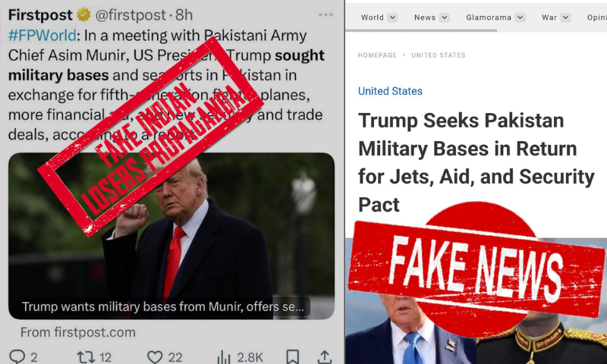The height and width of the screenshot is (364, 607).
Task: Click the reply comment bubble icon
Action: pyautogui.click(x=17, y=356)
